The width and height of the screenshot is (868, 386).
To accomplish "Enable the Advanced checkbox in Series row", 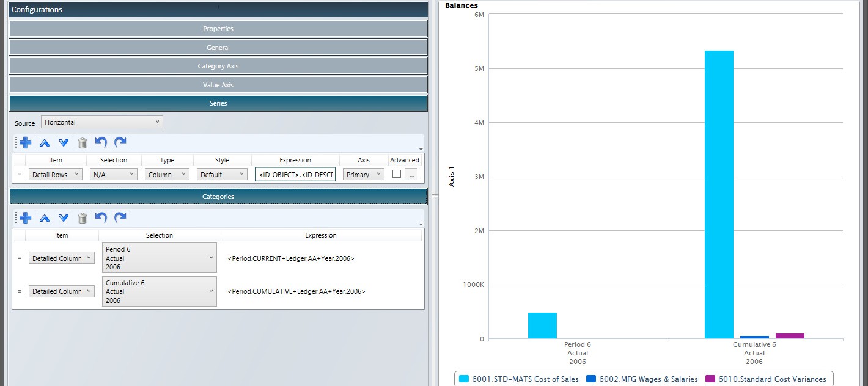I will 397,174.
